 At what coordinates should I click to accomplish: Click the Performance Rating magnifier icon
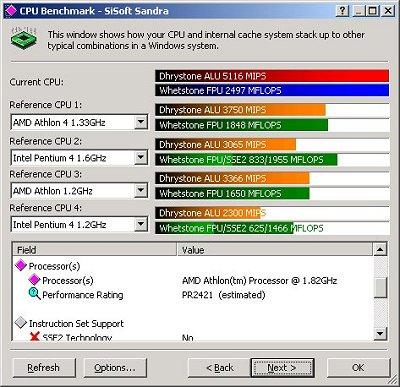tap(35, 294)
